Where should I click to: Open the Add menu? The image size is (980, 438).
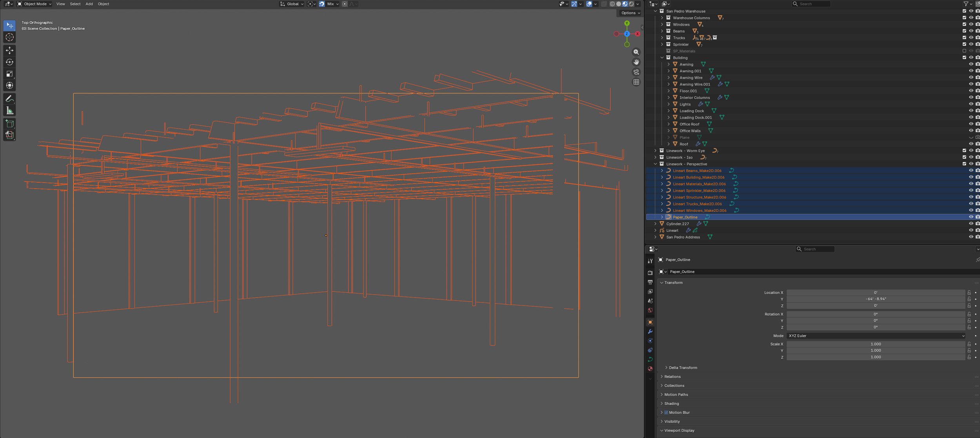coord(89,4)
